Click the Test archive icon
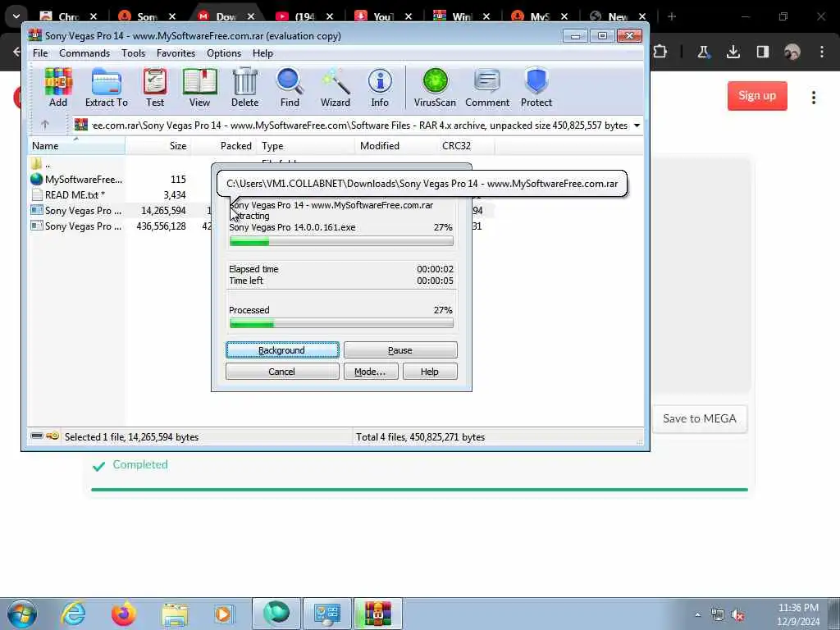840x630 pixels. [x=155, y=87]
